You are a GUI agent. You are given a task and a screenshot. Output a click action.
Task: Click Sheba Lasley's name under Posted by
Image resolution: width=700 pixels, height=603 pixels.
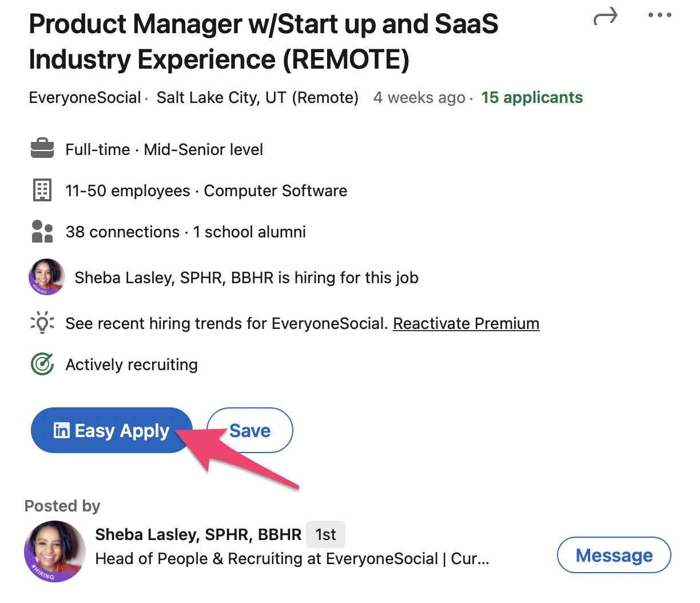[x=197, y=534]
